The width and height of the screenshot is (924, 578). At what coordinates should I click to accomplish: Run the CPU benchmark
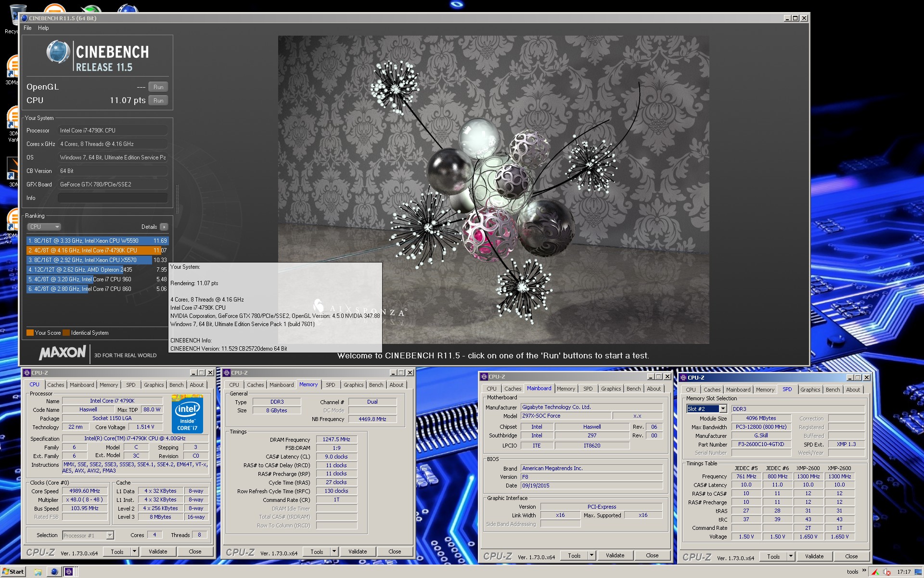tap(158, 101)
